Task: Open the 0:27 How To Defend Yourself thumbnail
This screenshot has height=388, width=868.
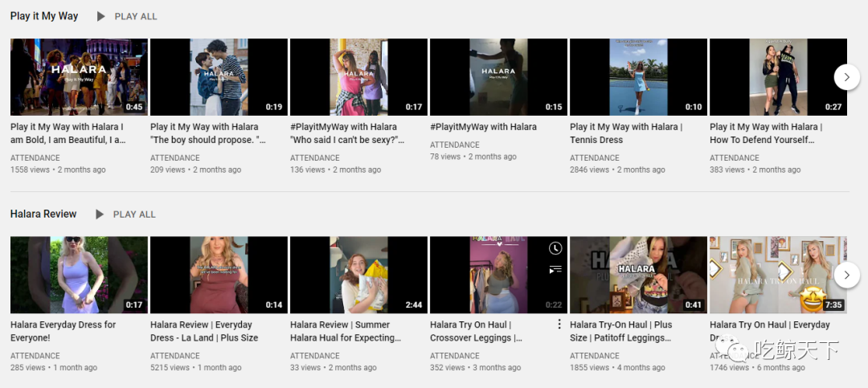Action: pyautogui.click(x=778, y=77)
